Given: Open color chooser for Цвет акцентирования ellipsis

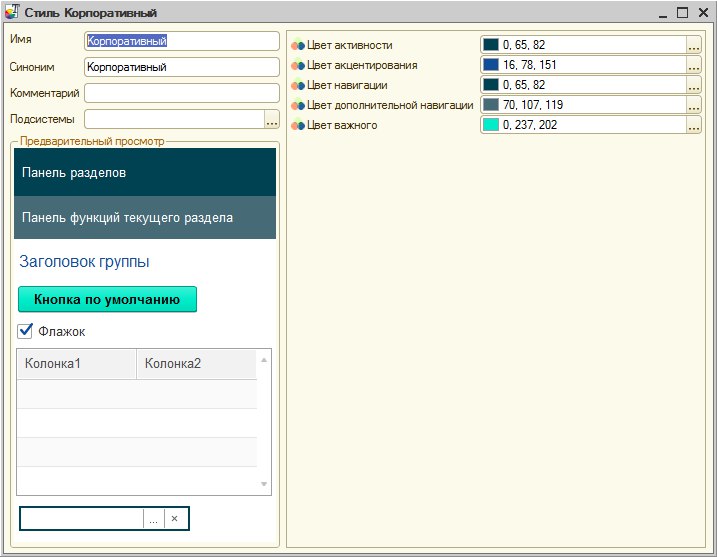Looking at the screenshot, I should pos(694,65).
